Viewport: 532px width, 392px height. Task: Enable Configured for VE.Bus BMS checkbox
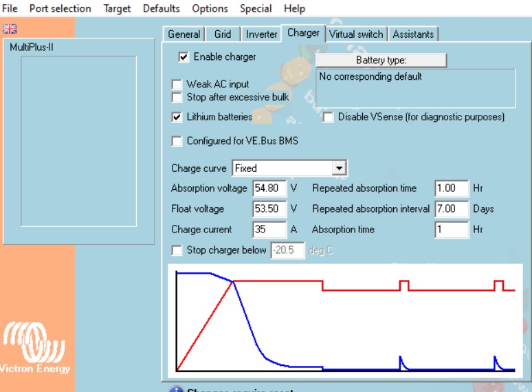(x=177, y=141)
